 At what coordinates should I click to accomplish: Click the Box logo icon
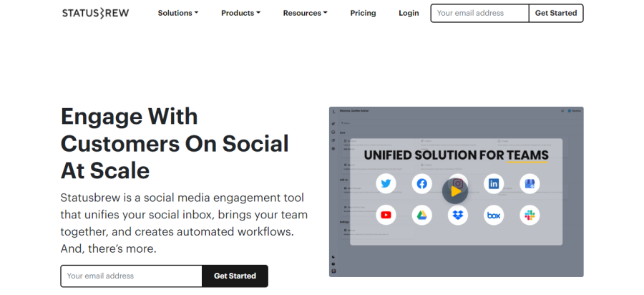coord(494,215)
